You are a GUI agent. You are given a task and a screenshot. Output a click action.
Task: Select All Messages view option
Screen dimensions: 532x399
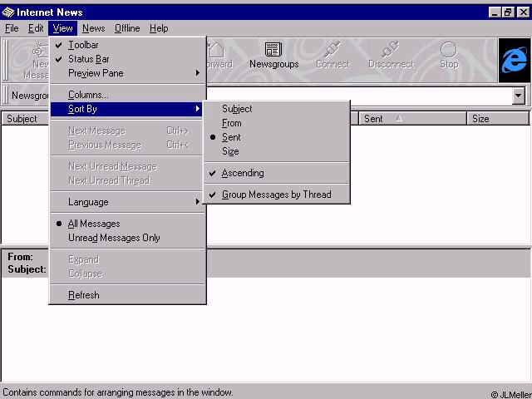[127, 224]
